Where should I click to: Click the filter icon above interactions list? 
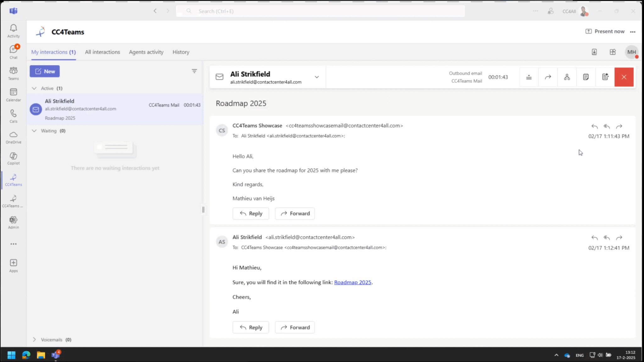pyautogui.click(x=194, y=71)
